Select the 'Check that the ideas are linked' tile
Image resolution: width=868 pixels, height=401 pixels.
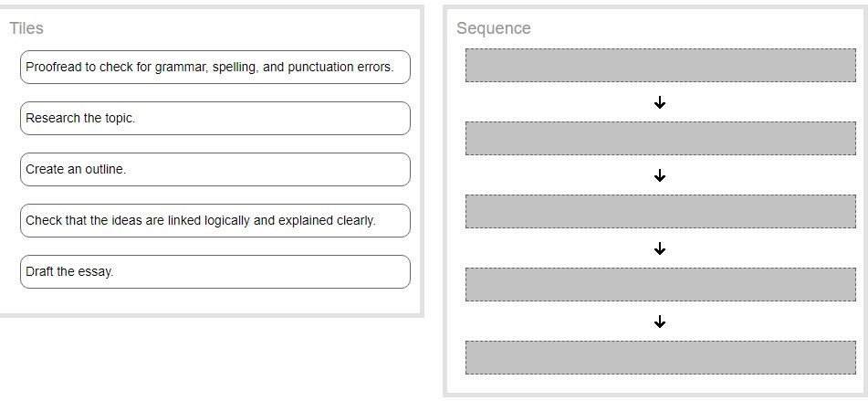tap(214, 220)
